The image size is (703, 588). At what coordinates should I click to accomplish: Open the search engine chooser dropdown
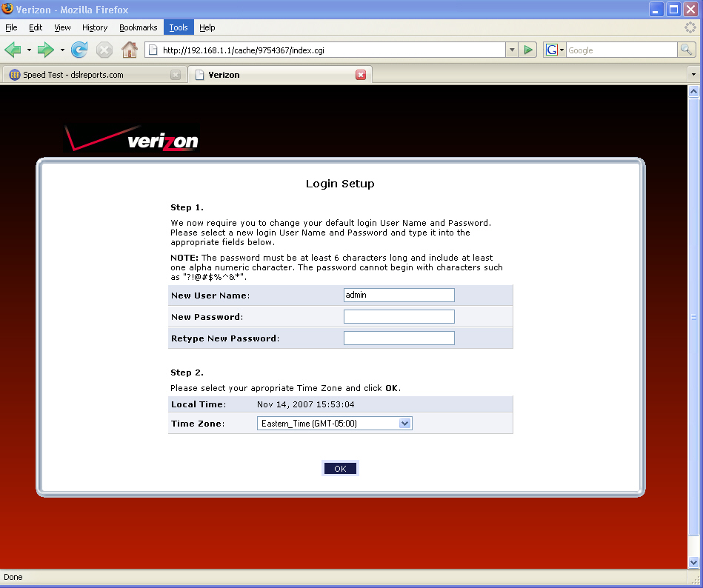click(562, 50)
